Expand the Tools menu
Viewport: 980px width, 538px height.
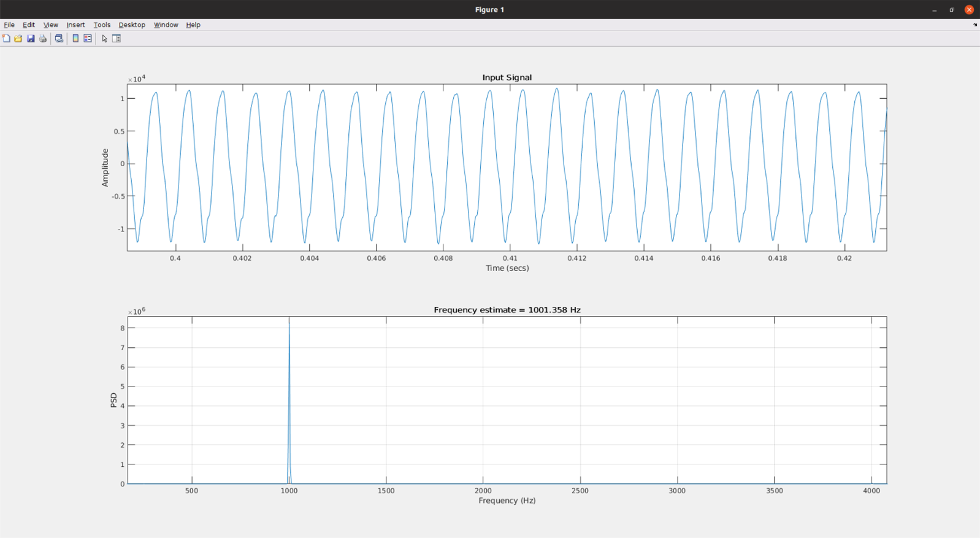coord(102,25)
